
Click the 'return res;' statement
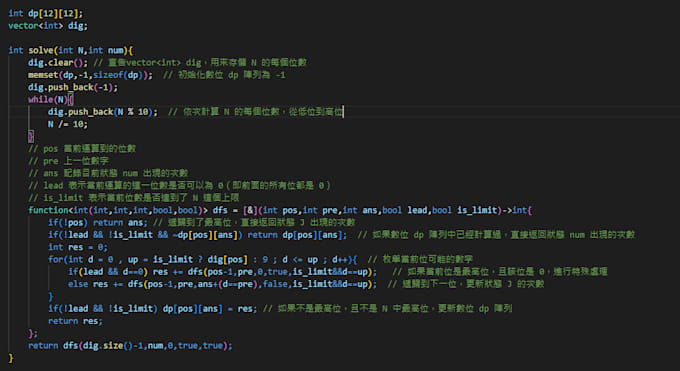click(75, 321)
